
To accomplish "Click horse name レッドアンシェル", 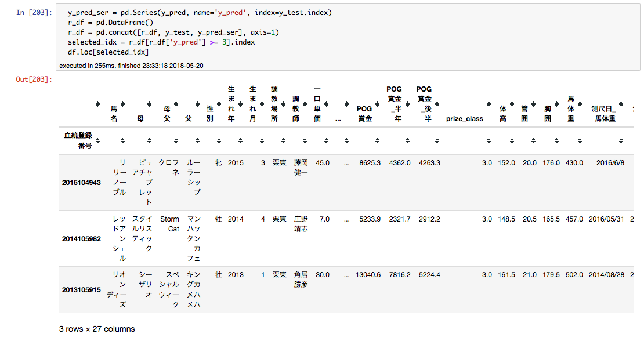I will coord(120,238).
